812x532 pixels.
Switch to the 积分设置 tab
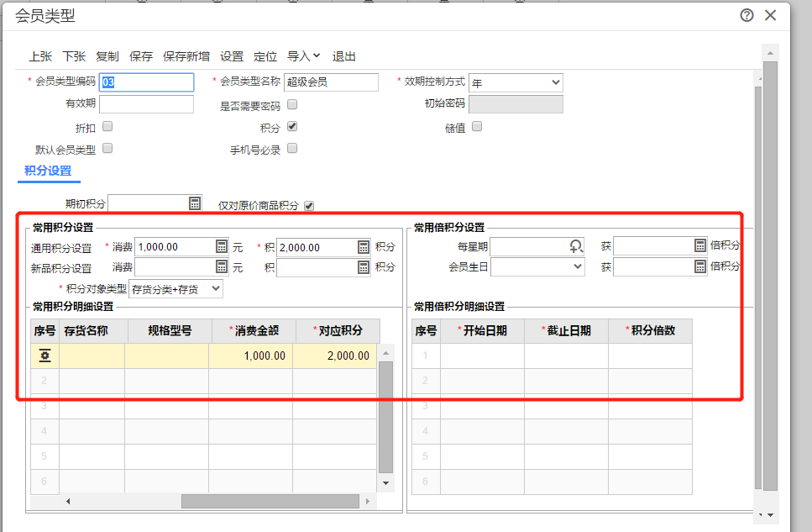tap(48, 171)
